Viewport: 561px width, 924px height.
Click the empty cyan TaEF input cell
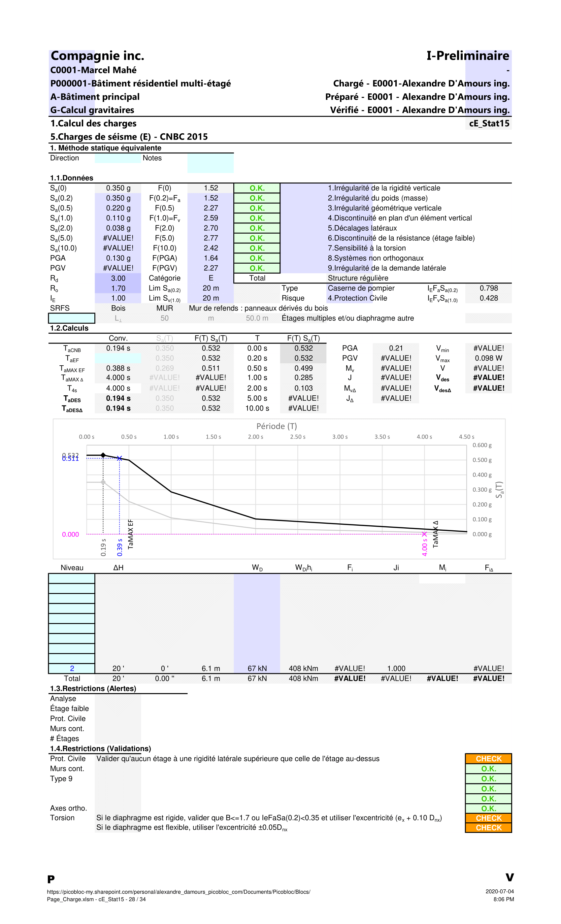[x=118, y=358]
